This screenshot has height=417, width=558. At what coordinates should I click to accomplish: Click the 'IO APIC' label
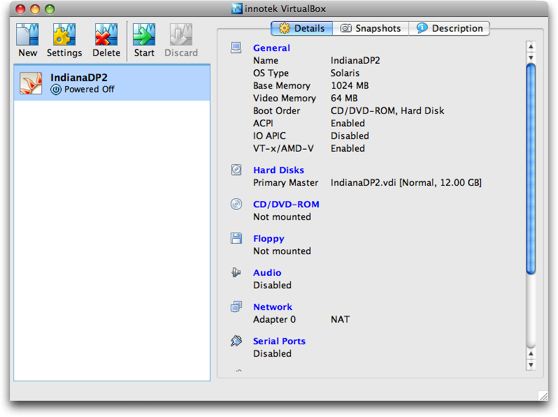click(x=269, y=136)
